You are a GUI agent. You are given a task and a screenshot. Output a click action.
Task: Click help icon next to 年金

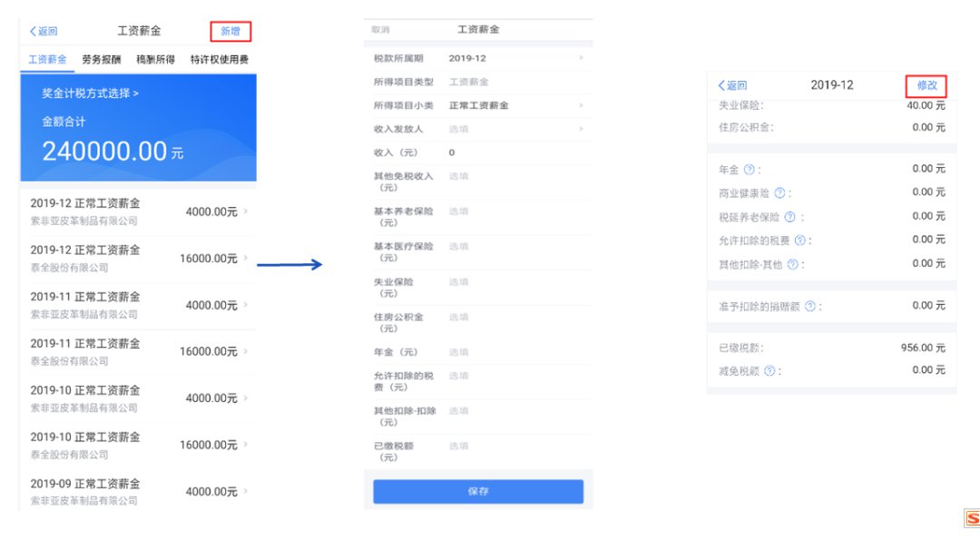pyautogui.click(x=749, y=170)
